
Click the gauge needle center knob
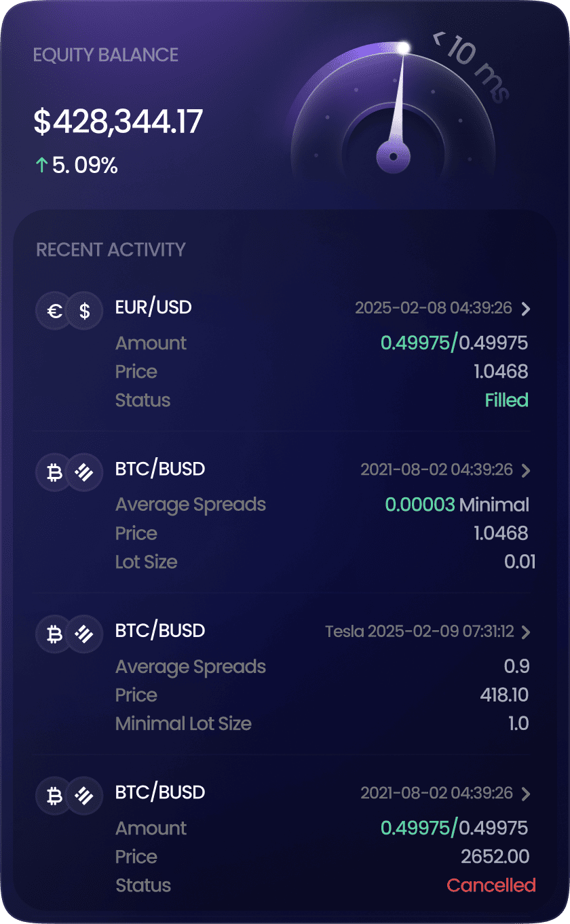[393, 157]
